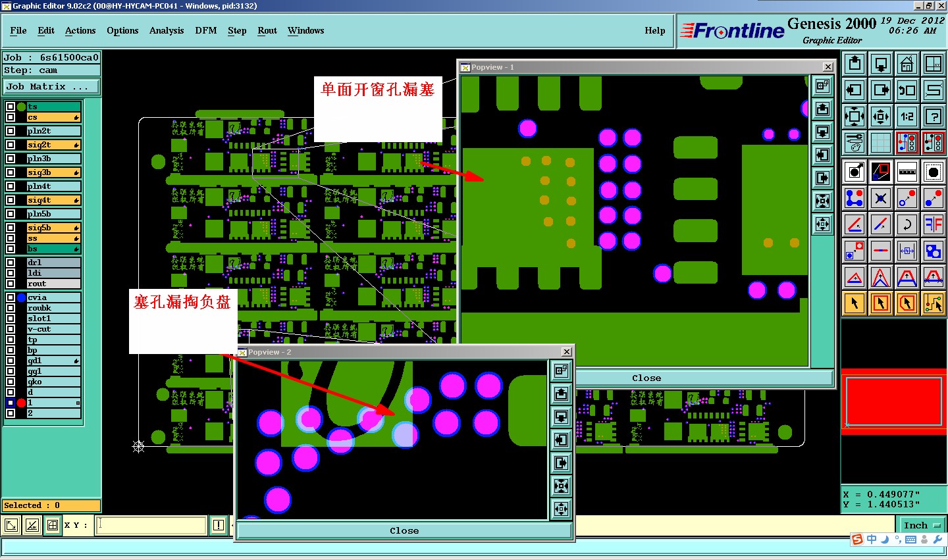Open the DFM menu
948x560 pixels.
[206, 30]
